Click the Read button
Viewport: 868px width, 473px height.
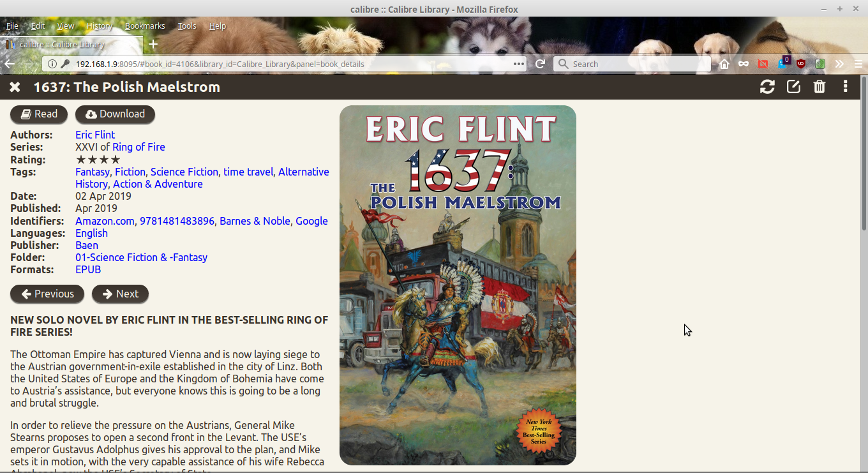click(x=39, y=114)
